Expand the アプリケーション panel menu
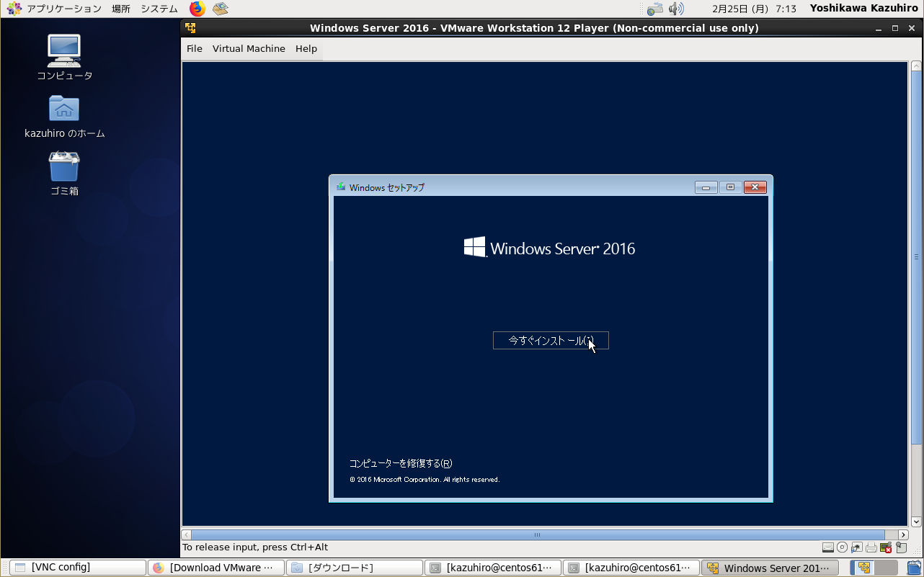This screenshot has height=577, width=924. 56,9
